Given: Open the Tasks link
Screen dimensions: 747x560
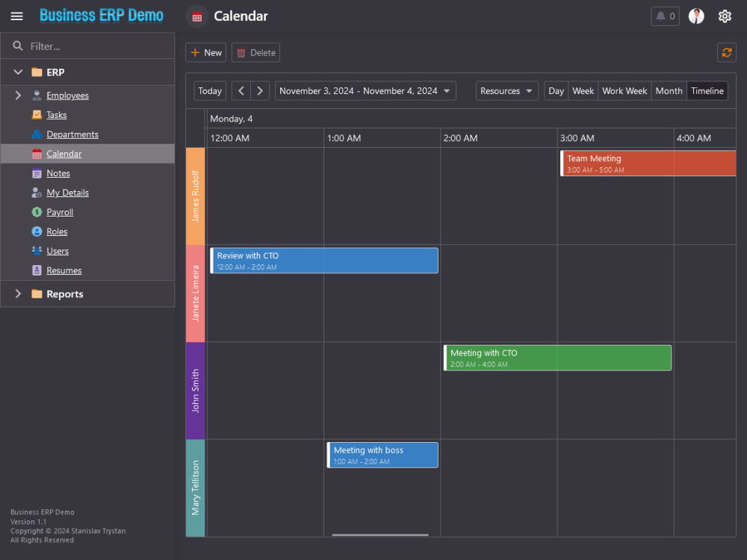Looking at the screenshot, I should click(x=57, y=115).
